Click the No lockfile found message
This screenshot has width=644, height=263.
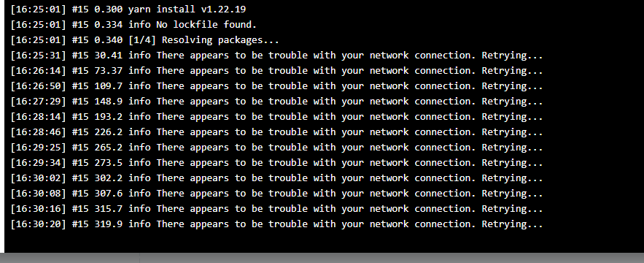click(x=206, y=25)
